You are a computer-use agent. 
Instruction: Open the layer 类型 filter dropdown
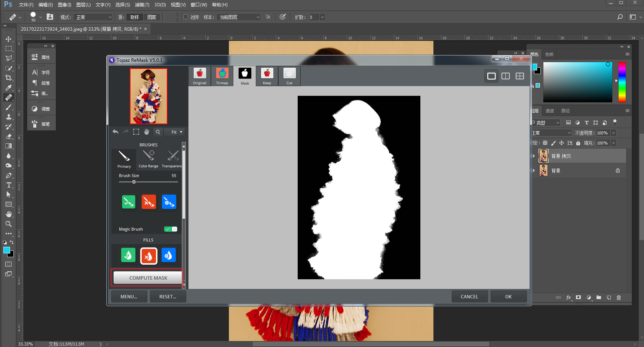546,122
